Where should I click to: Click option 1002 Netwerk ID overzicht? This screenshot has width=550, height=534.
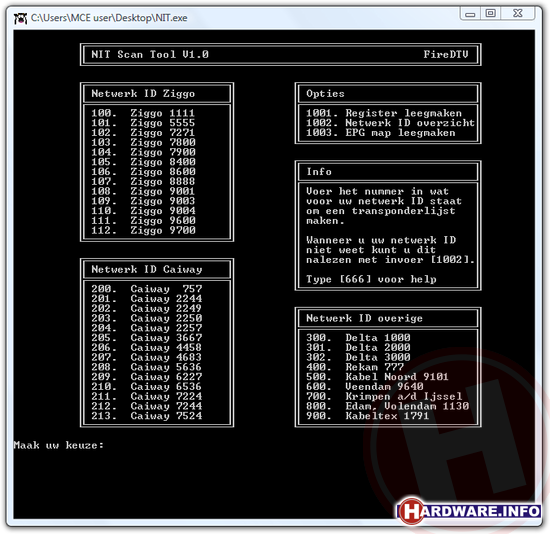click(x=390, y=123)
